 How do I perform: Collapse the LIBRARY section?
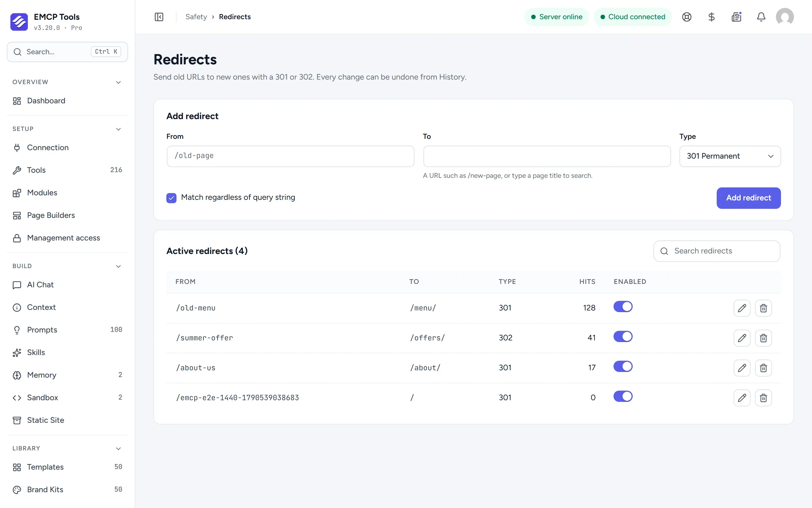click(118, 448)
